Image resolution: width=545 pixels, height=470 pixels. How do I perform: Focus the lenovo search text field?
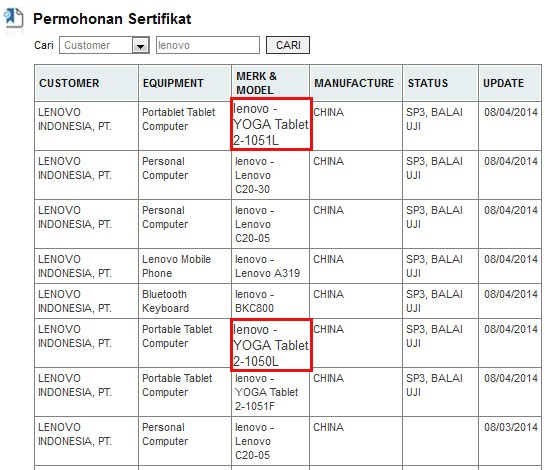coord(208,45)
